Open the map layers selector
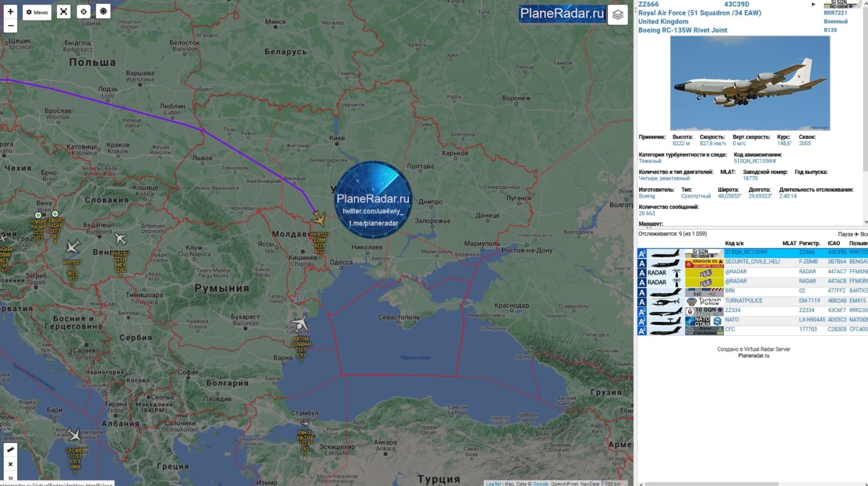Image resolution: width=868 pixels, height=486 pixels. point(618,15)
